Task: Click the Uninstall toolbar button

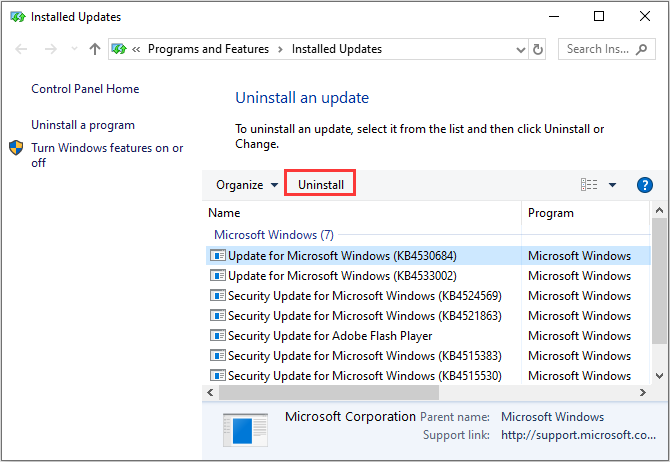Action: pyautogui.click(x=320, y=185)
